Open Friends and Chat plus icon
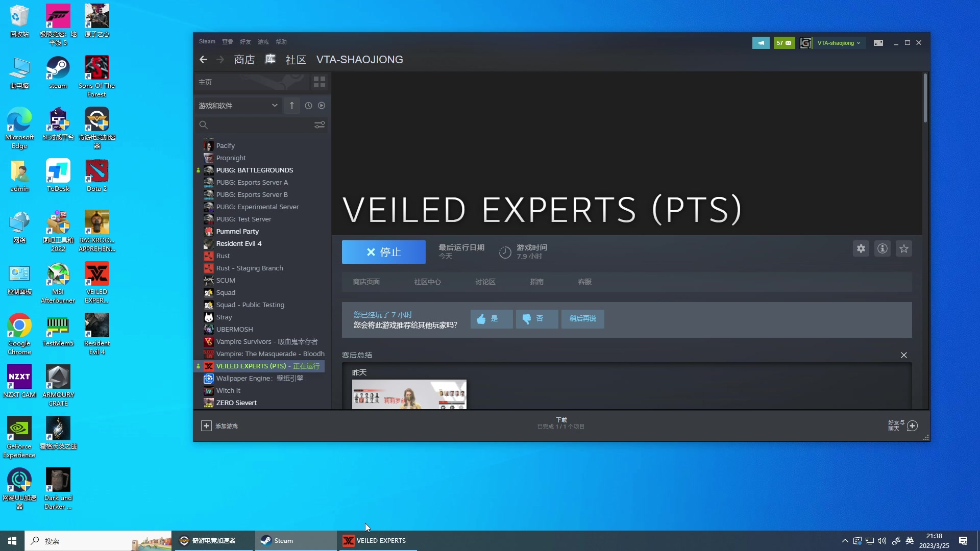Viewport: 980px width, 551px height. click(913, 425)
